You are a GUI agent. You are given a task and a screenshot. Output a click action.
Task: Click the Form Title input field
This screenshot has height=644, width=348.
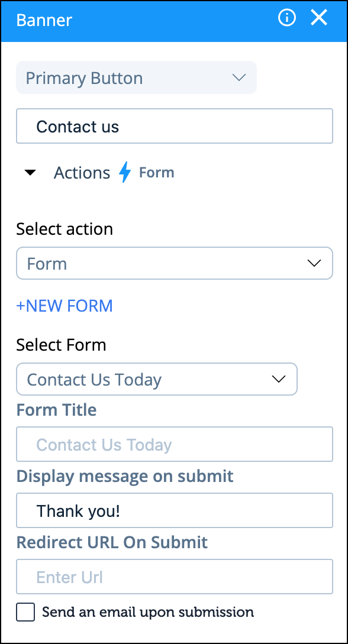175,445
